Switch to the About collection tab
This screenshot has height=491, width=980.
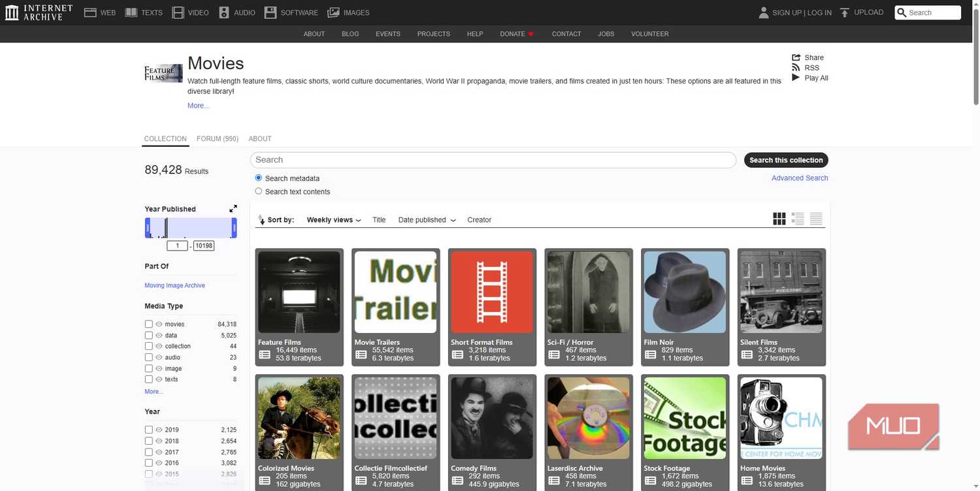(x=260, y=138)
